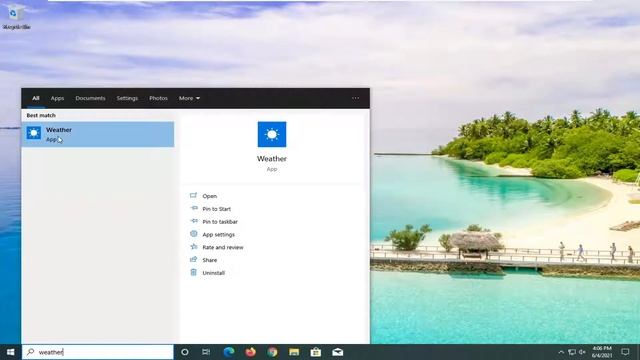Open the Recycle Bin desktop icon
Viewport: 640px width, 360px height.
(x=16, y=17)
